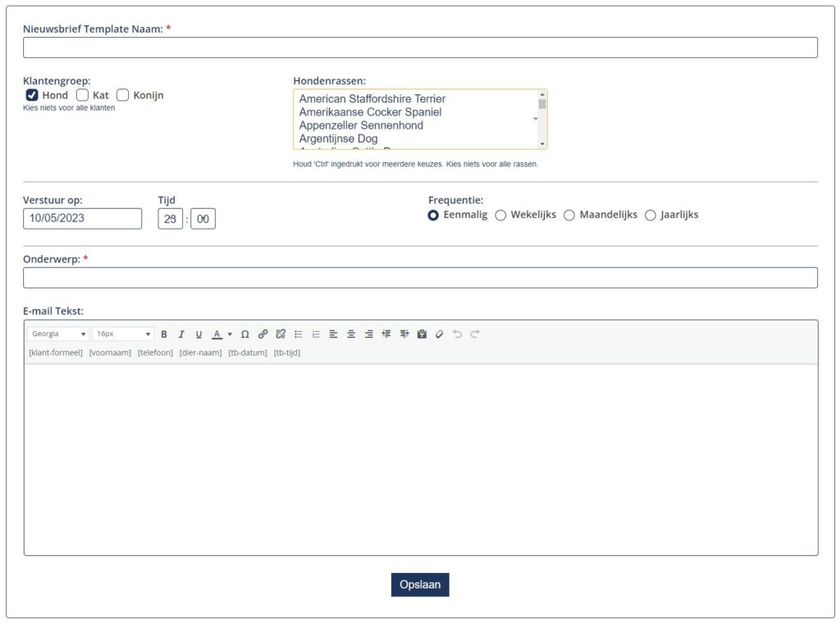Toggle italic formatting in the editor
Screen dimensions: 840x632
181,334
